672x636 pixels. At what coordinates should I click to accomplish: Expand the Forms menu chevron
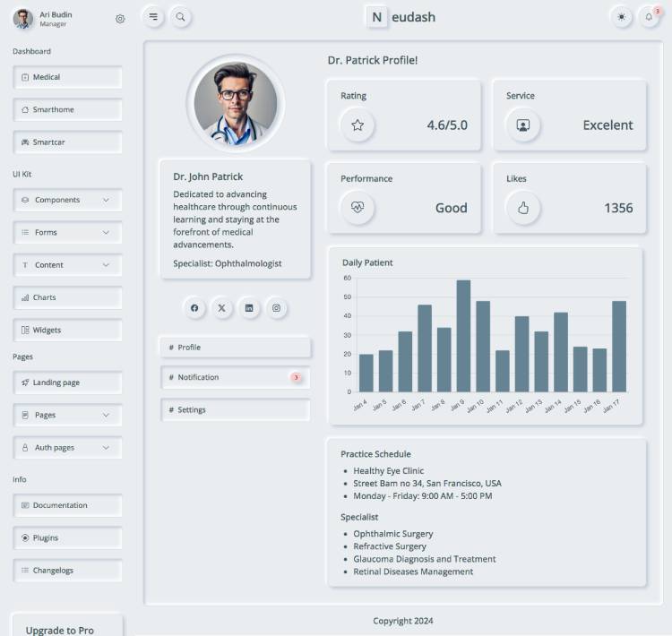[106, 233]
